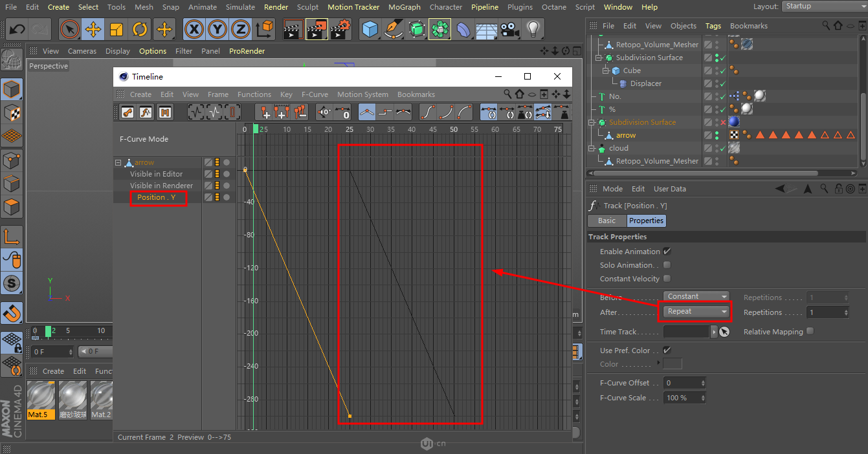The image size is (868, 454).
Task: Select the Move tool icon
Action: pos(93,29)
